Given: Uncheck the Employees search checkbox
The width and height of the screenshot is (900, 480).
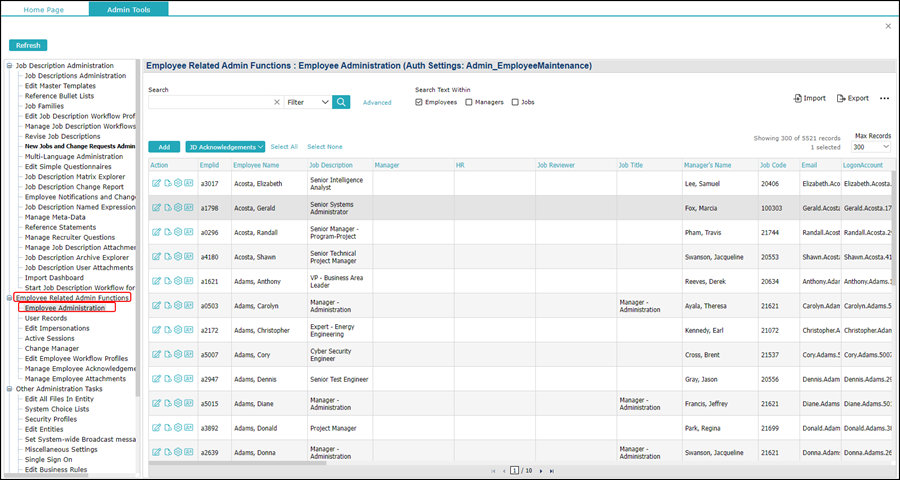Looking at the screenshot, I should click(418, 102).
